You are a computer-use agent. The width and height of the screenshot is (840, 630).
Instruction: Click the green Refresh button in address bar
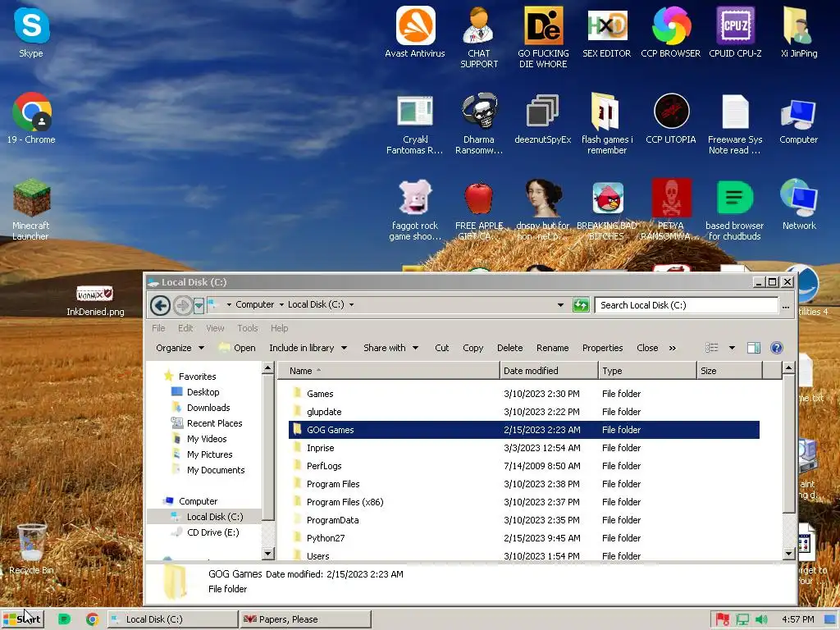[x=581, y=305]
